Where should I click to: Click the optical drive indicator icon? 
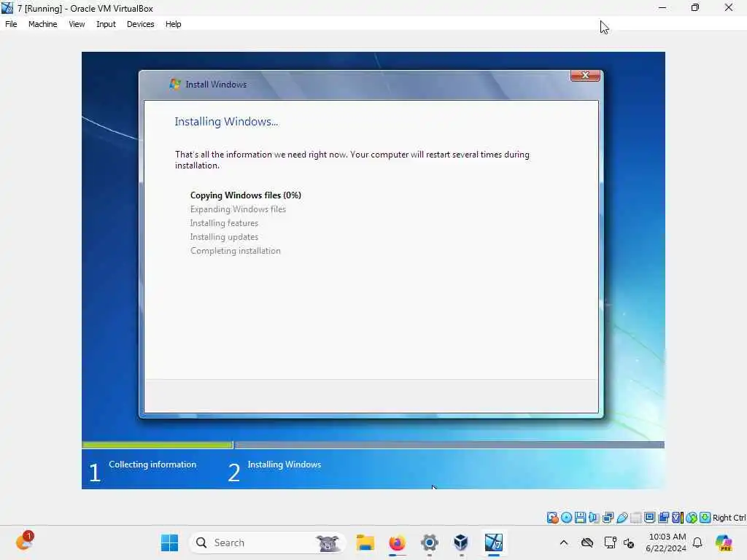tap(566, 518)
